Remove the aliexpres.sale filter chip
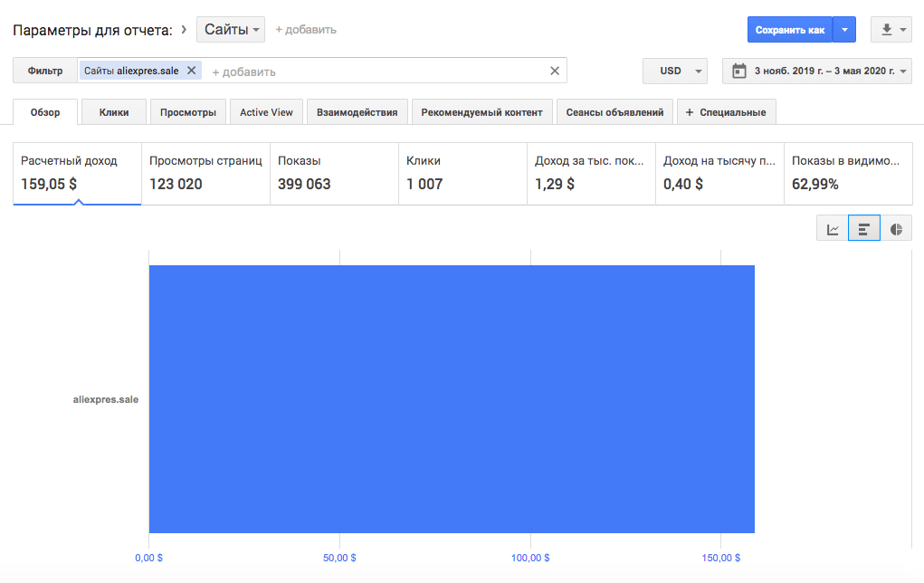Image resolution: width=924 pixels, height=583 pixels. pyautogui.click(x=192, y=70)
